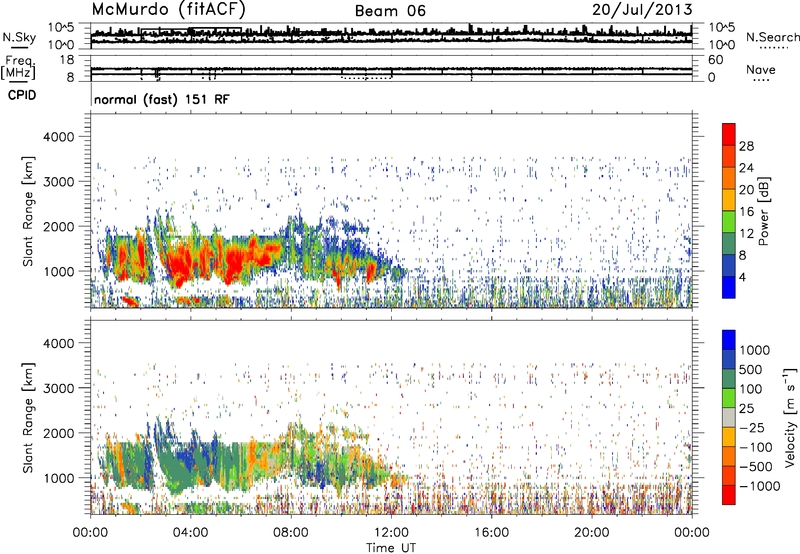The width and height of the screenshot is (800, 554).
Task: Click the 'Velocity [m s-1]' colorbar label
Action: (x=790, y=417)
